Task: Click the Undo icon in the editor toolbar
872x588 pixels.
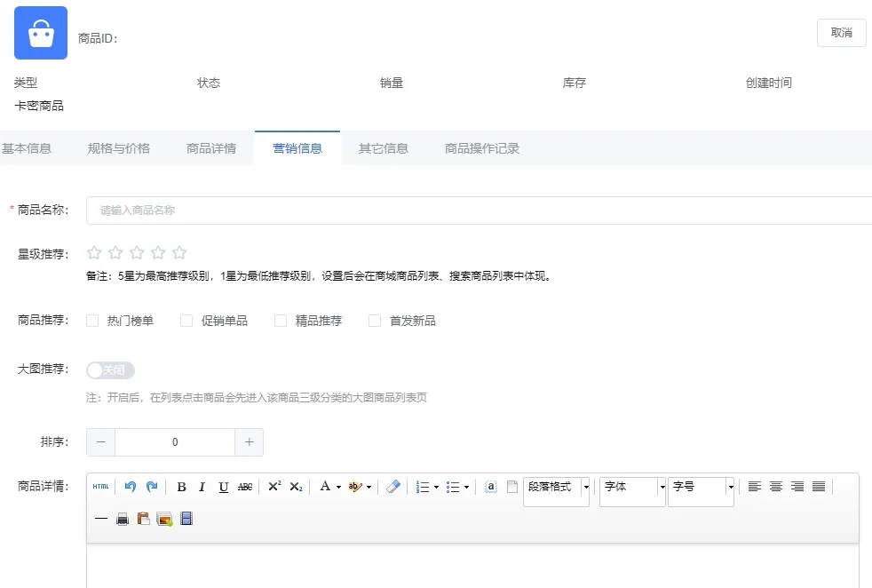Action: (130, 486)
